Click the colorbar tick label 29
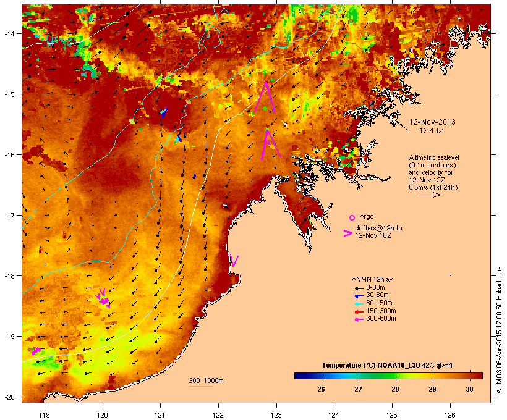The width and height of the screenshot is (507, 420). point(432,389)
